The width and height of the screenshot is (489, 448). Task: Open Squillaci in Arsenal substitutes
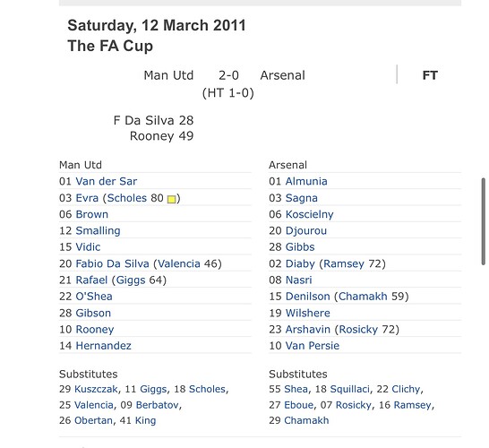349,389
